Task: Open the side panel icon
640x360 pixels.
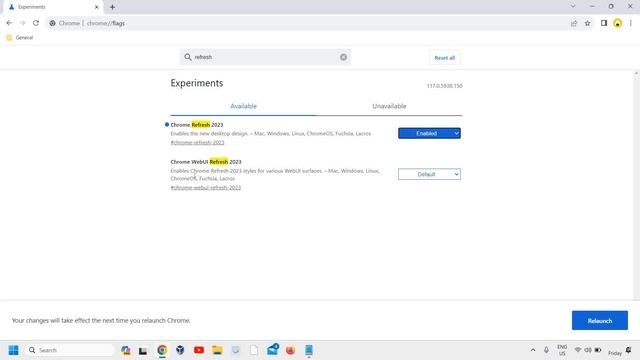Action: (x=604, y=23)
